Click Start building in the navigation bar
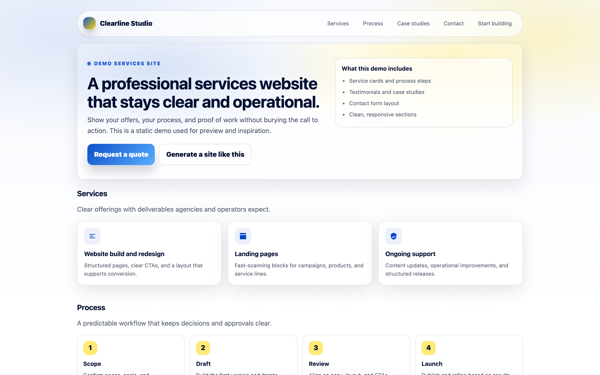 click(495, 23)
